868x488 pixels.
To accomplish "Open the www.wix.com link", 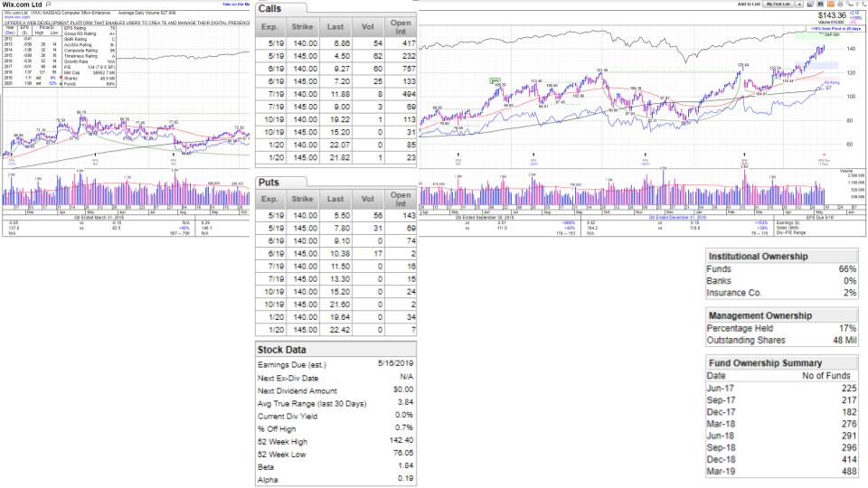I will tap(17, 17).
